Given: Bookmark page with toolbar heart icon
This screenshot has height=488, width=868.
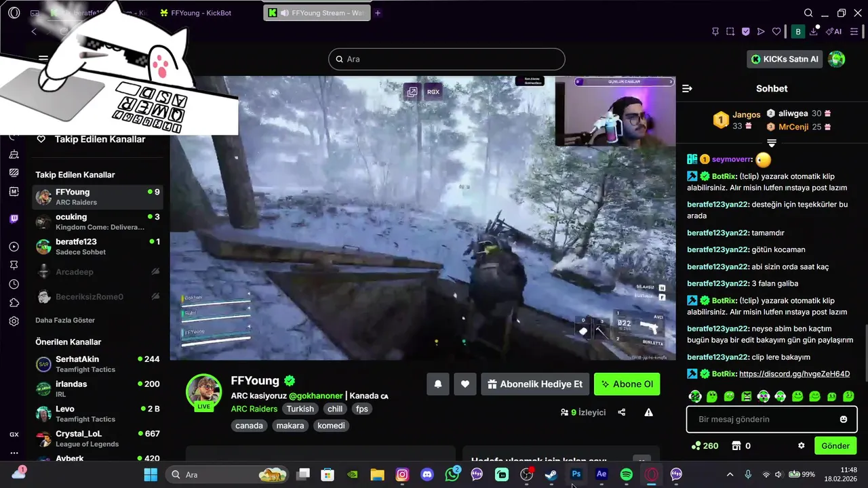Looking at the screenshot, I should (x=776, y=32).
